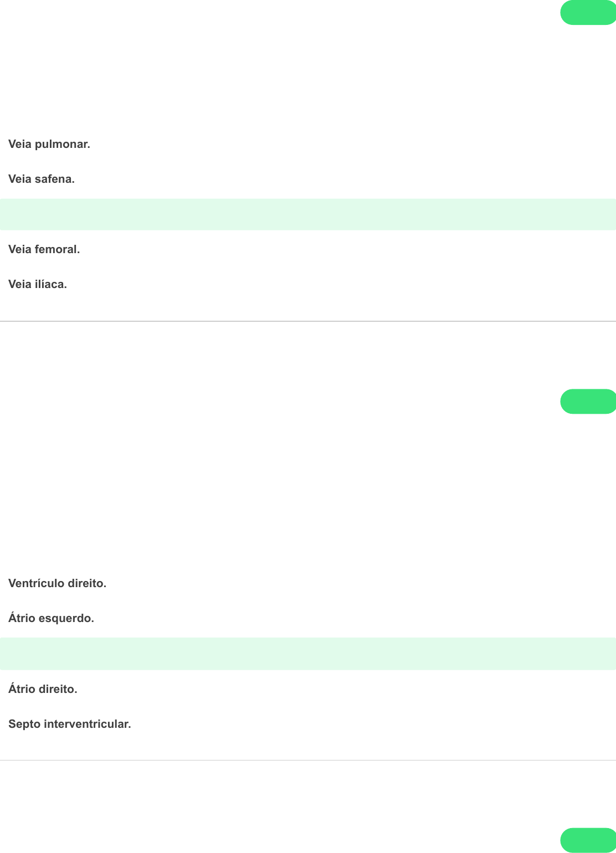This screenshot has width=616, height=853.
Task: Select the "Átrio esquerdo." option
Action: 51,618
